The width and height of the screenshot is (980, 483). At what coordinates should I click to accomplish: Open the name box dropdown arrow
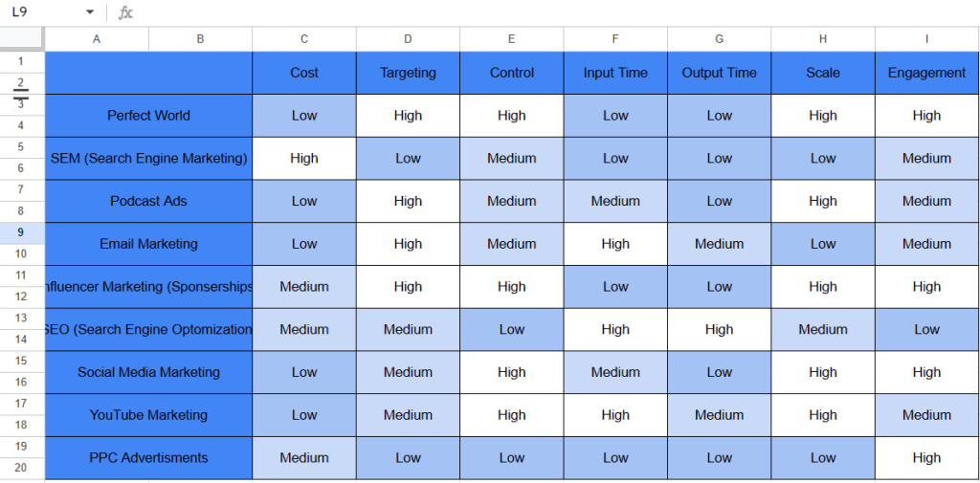click(x=90, y=12)
